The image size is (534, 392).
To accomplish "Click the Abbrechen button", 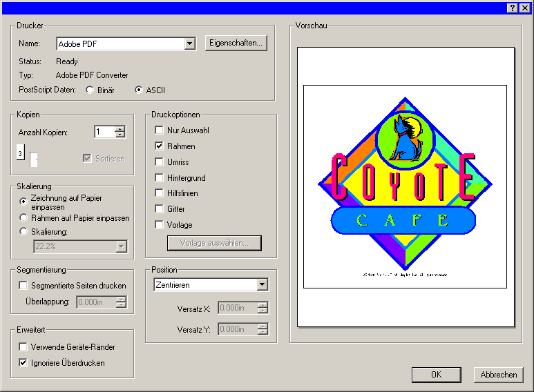I will tap(498, 375).
